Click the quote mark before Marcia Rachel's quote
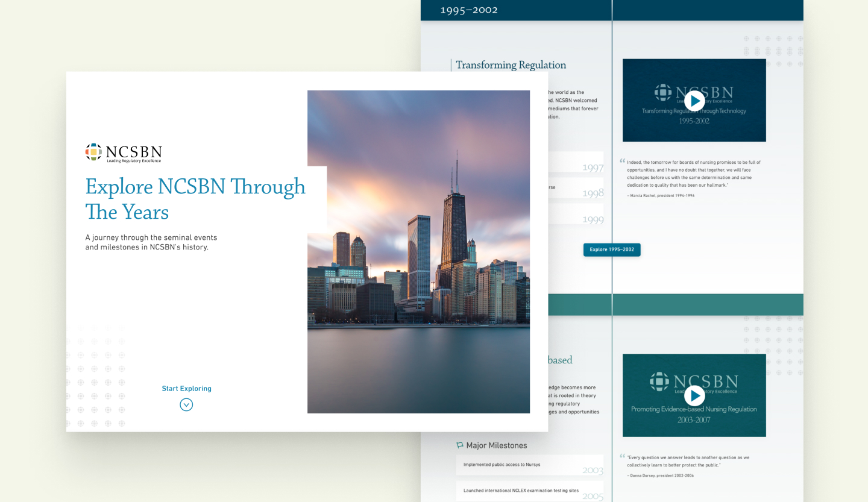 point(622,161)
